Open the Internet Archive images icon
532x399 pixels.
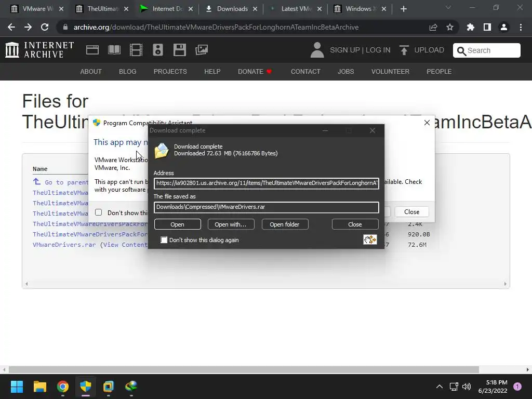point(202,50)
